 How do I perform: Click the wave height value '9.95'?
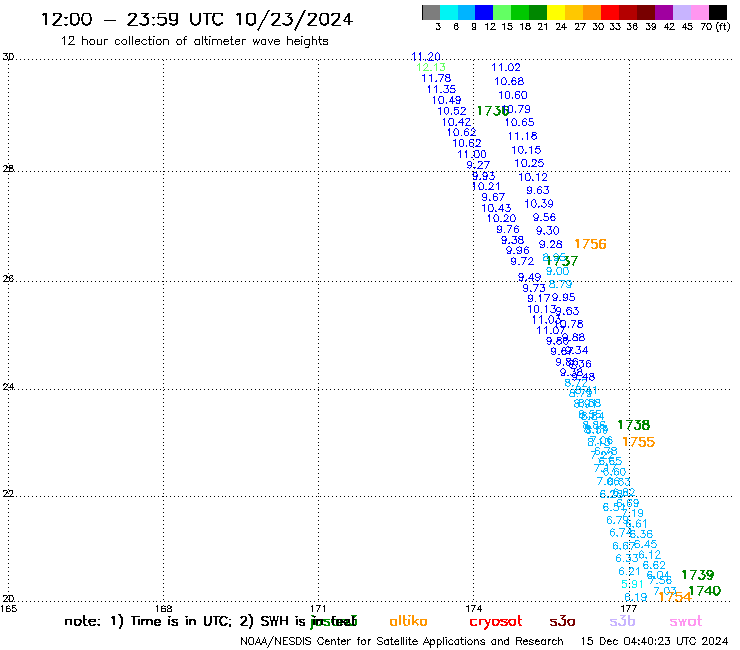tap(563, 297)
